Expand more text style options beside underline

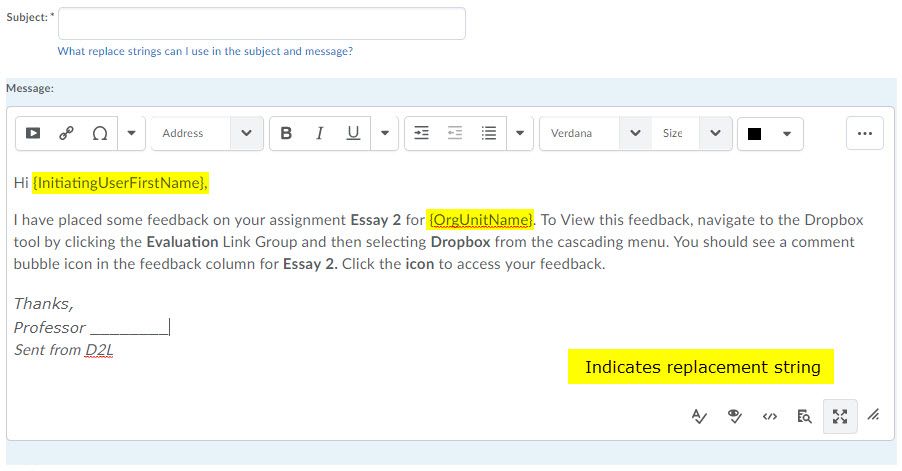(385, 133)
